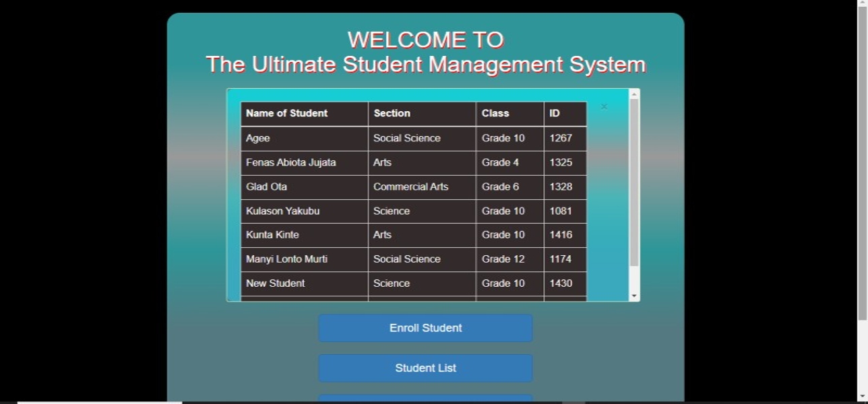Click the student table scroll up arrow
868x404 pixels.
[x=634, y=94]
